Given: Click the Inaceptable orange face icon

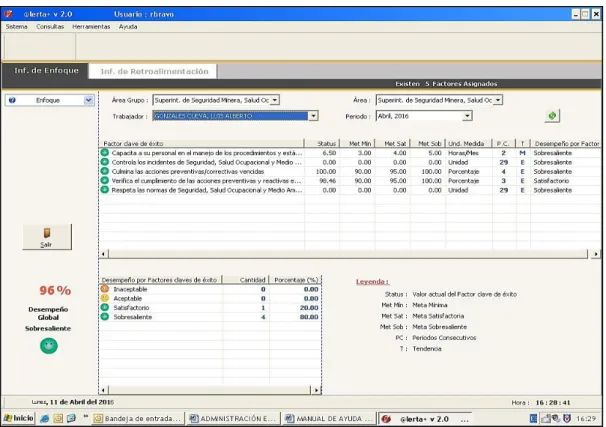Looking at the screenshot, I should coord(105,289).
